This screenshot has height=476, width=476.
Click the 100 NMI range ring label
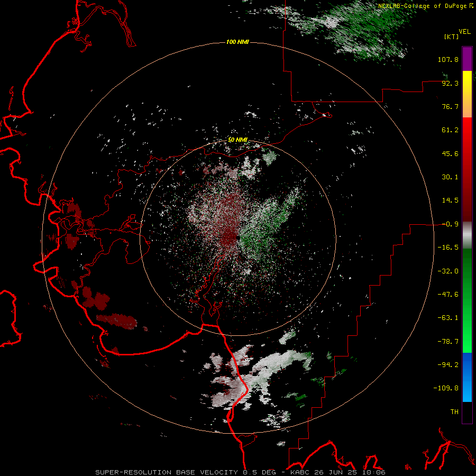(237, 42)
